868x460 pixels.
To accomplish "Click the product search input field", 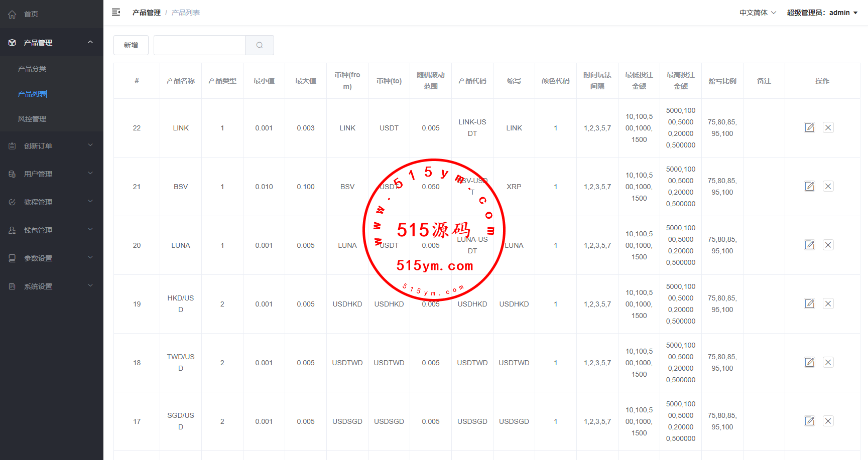I will pyautogui.click(x=199, y=45).
